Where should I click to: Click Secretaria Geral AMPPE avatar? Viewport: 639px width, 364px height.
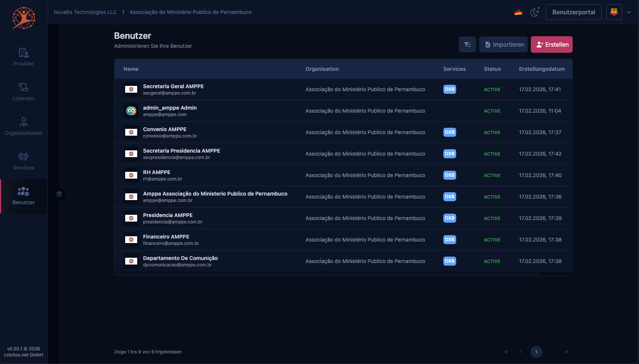131,89
